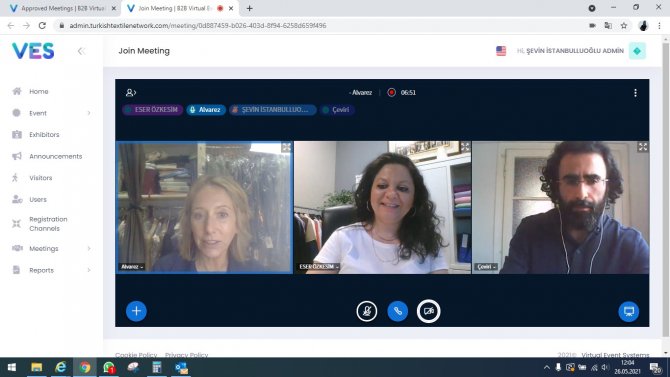Select the Alvarez participant chip
The width and height of the screenshot is (670, 377).
[x=206, y=110]
